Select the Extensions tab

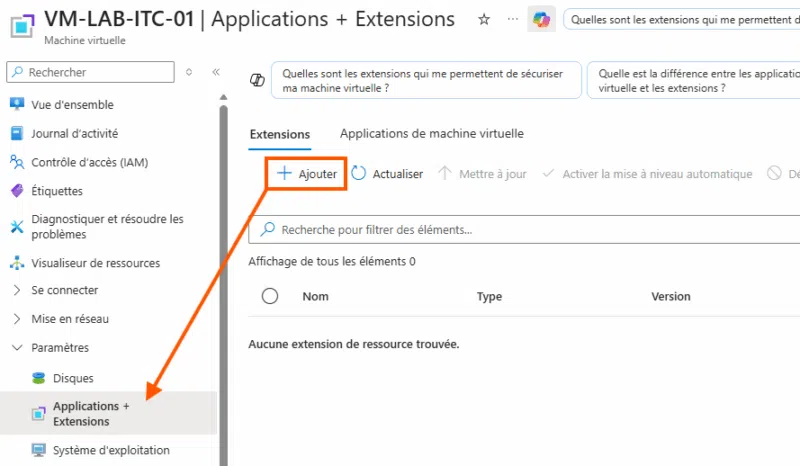click(x=280, y=134)
